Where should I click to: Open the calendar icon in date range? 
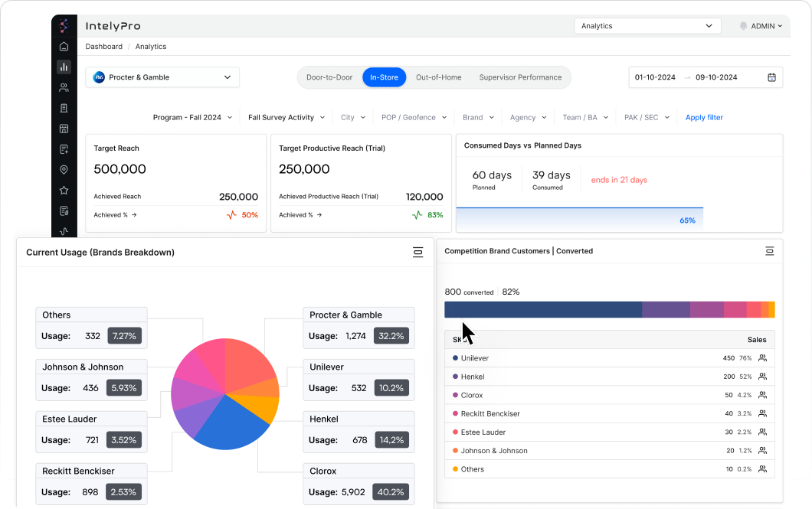pyautogui.click(x=771, y=77)
